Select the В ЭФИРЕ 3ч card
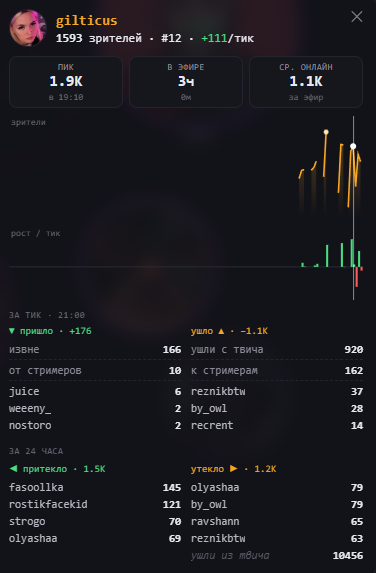The width and height of the screenshot is (376, 573). [x=186, y=82]
